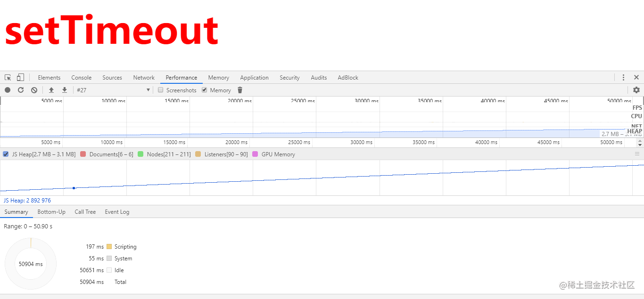
Task: Save profile with the download icon
Action: pos(65,90)
